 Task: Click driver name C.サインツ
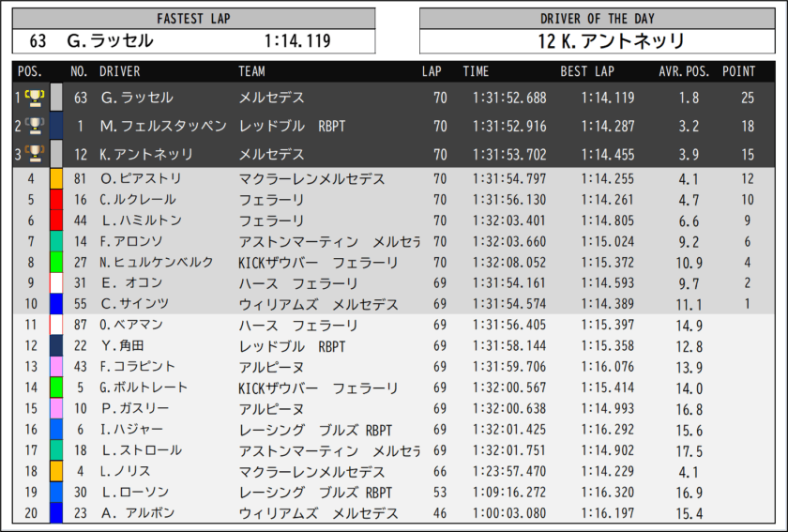click(135, 304)
